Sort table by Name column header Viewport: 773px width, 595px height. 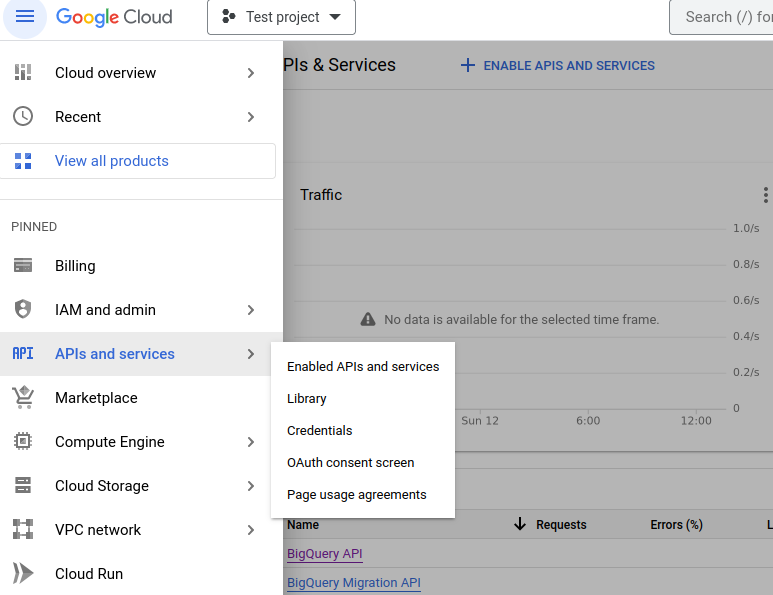click(303, 525)
